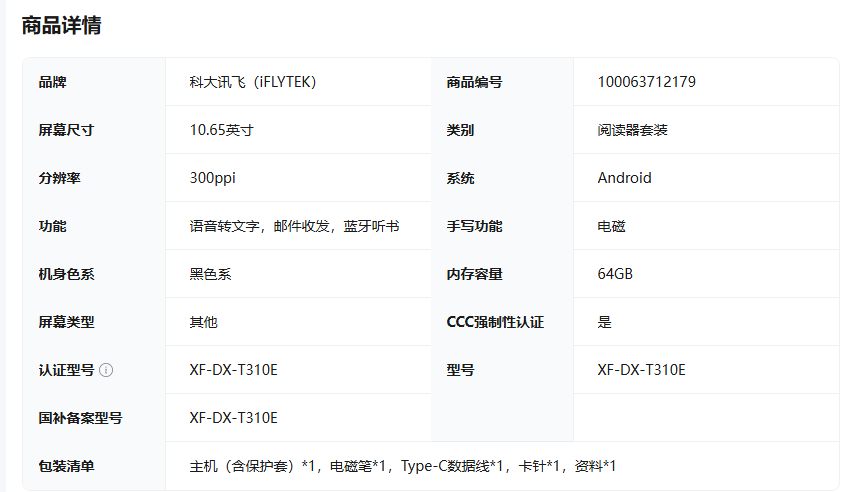Click the 系统 label
Viewport: 853px width, 492px height.
(x=460, y=178)
